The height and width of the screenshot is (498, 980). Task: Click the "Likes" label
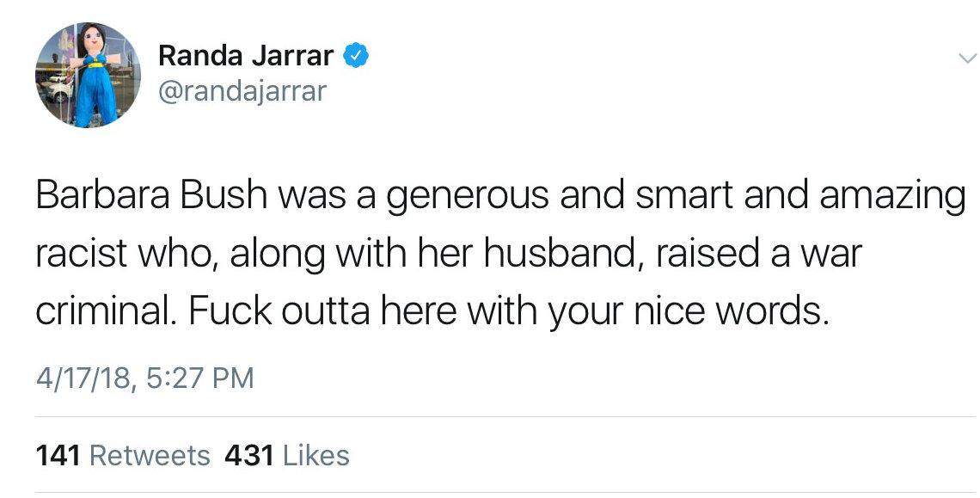(315, 455)
